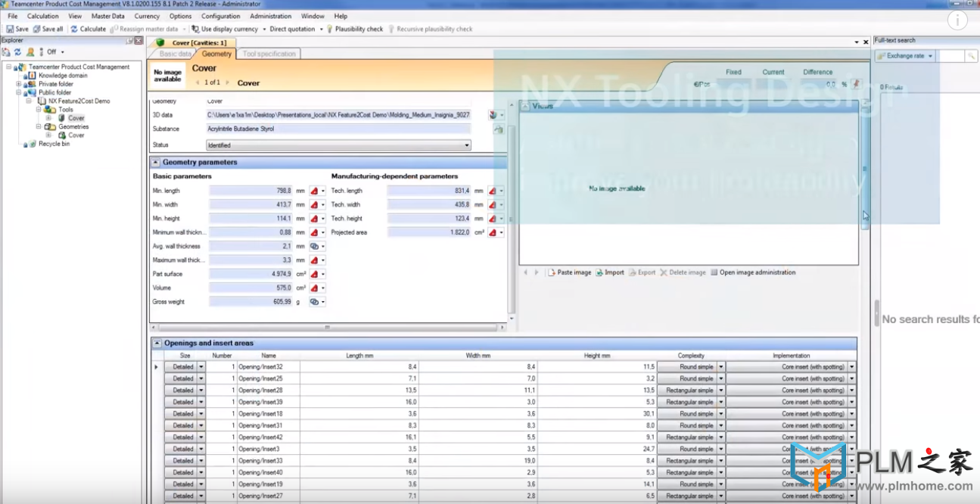Switch to the Tool specification tab

click(269, 54)
